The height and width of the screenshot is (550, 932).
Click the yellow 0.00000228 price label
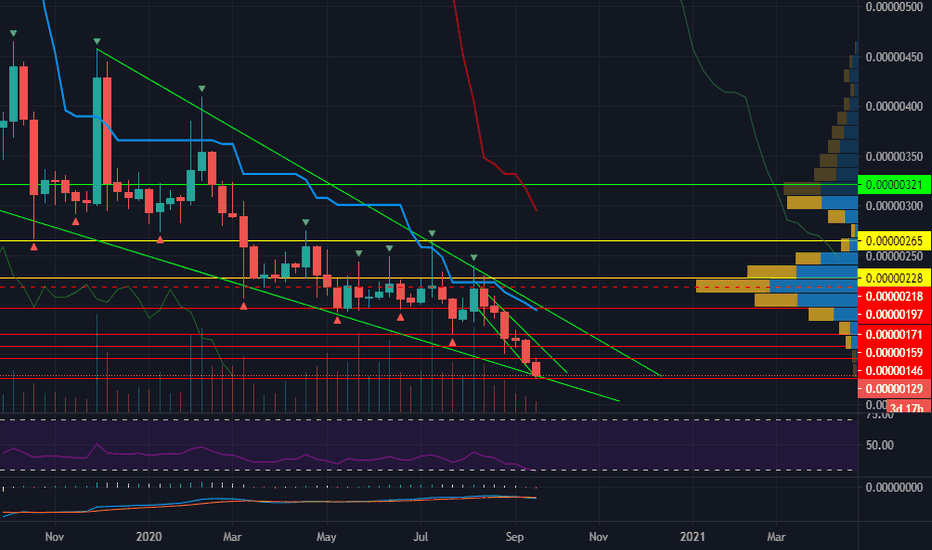point(895,278)
